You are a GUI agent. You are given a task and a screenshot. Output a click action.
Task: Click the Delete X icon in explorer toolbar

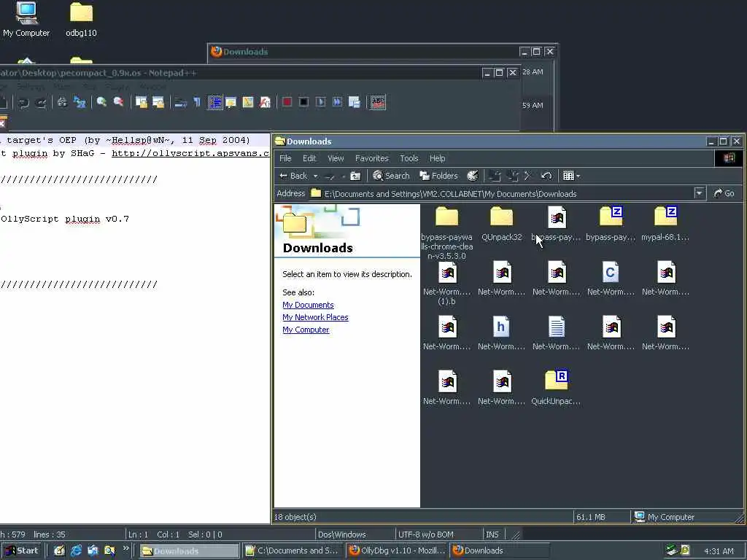pyautogui.click(x=528, y=176)
